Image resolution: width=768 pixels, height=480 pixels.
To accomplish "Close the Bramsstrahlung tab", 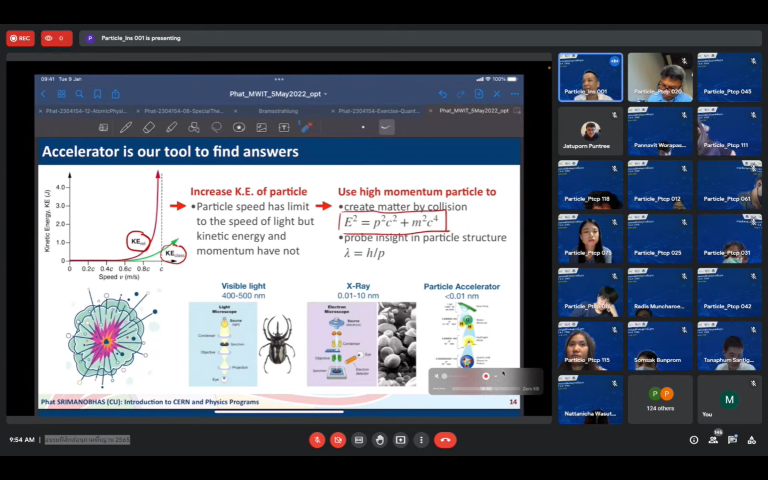I will point(236,111).
